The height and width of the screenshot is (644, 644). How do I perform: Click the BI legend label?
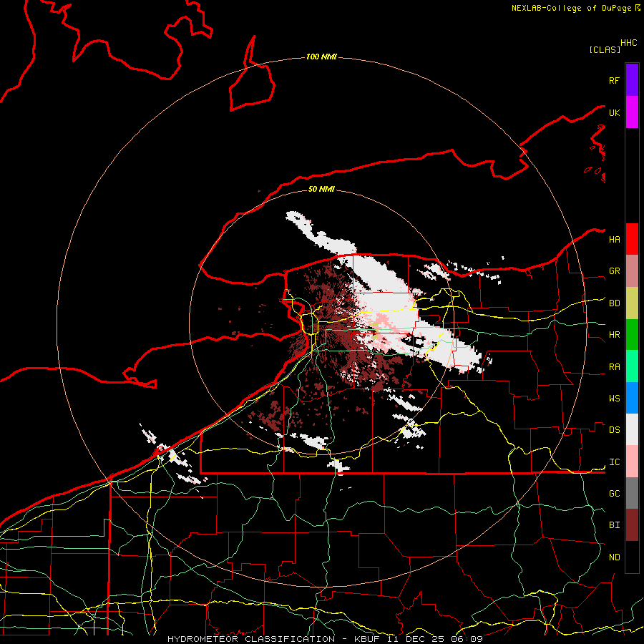pos(614,525)
